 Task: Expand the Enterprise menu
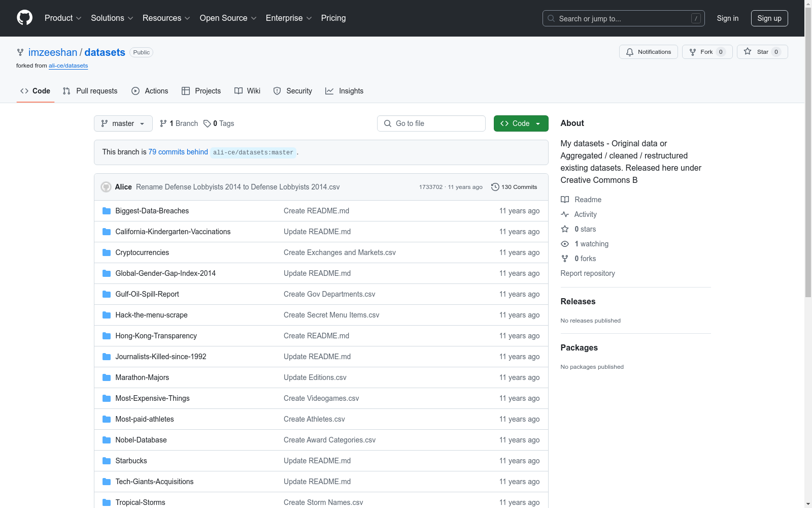point(289,18)
